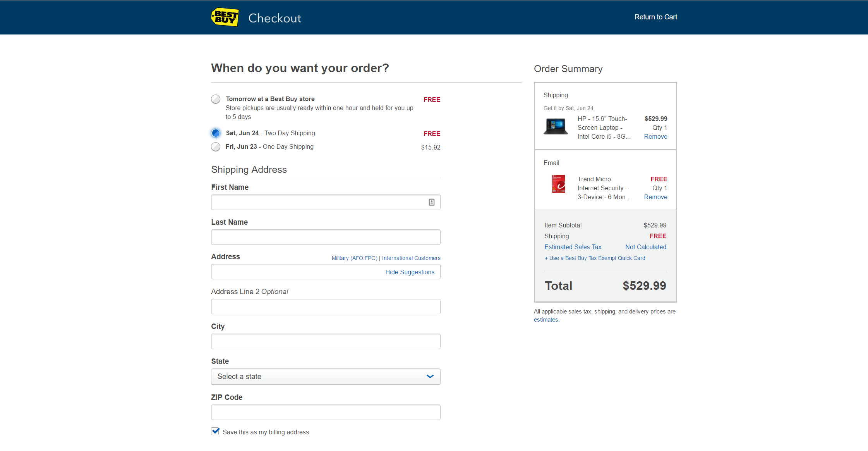Focus the City input field
The width and height of the screenshot is (868, 451).
tap(326, 341)
